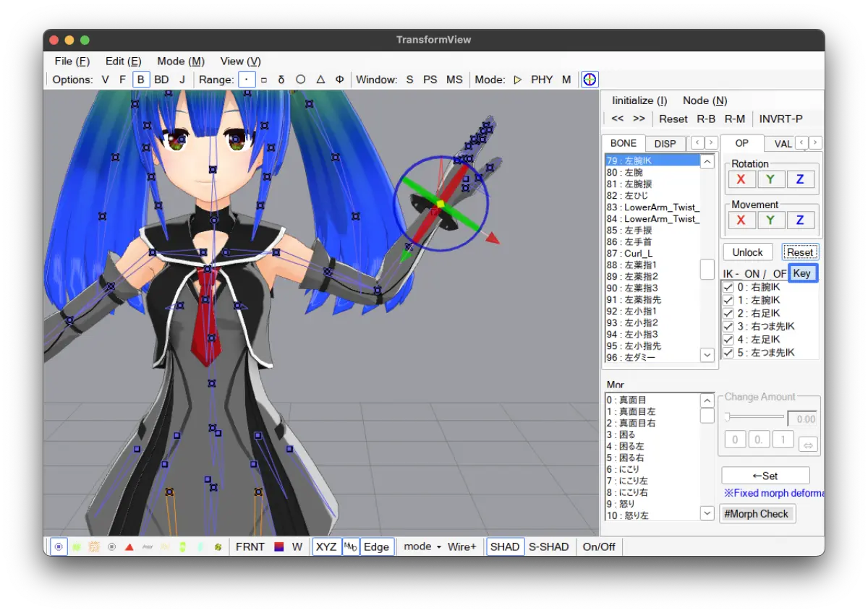868x613 pixels.
Task: Choose the delta (δ) range icon
Action: tap(281, 80)
